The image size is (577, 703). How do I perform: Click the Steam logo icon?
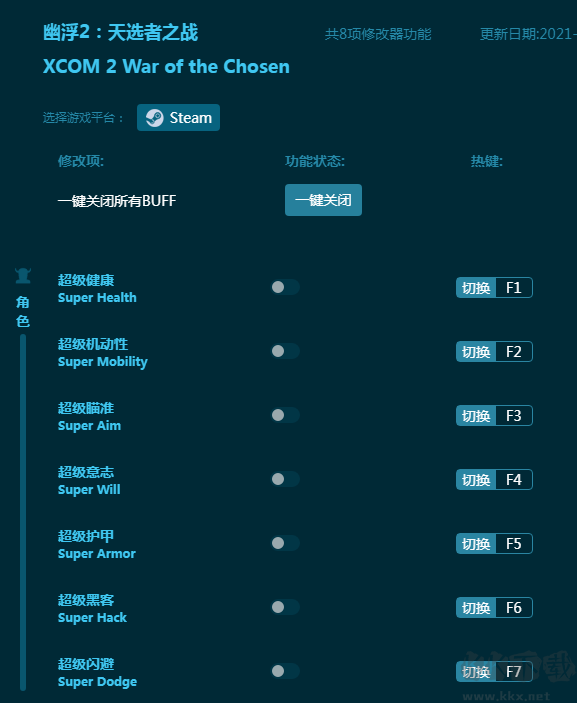click(x=155, y=118)
